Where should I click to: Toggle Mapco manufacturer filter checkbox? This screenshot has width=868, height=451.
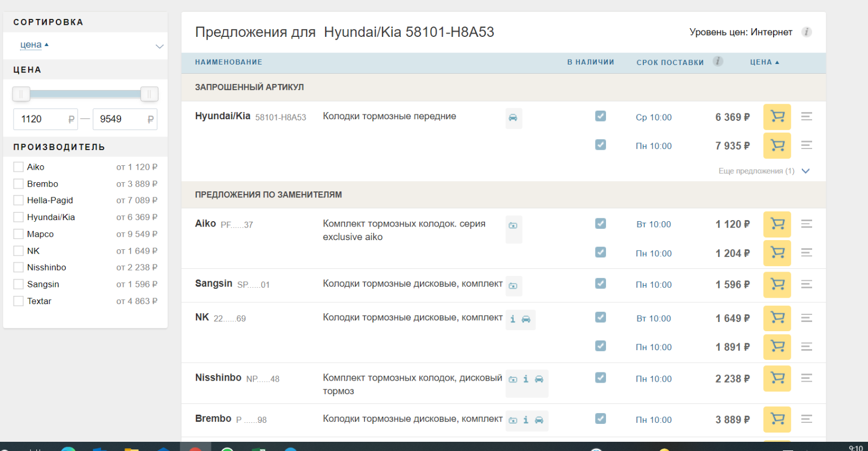[18, 234]
